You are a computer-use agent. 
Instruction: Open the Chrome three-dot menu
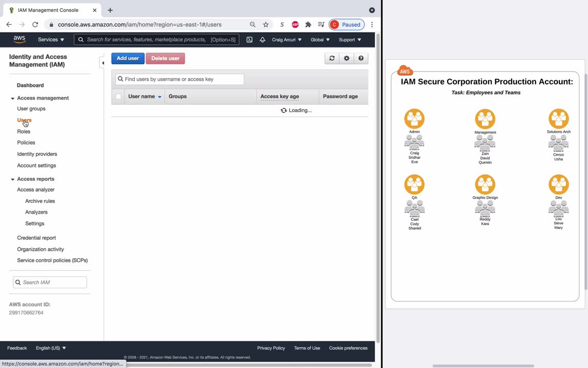click(372, 25)
